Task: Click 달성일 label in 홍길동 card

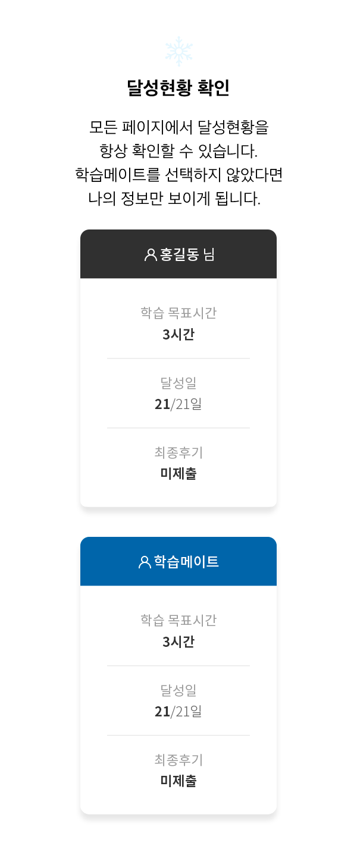Action: (178, 382)
